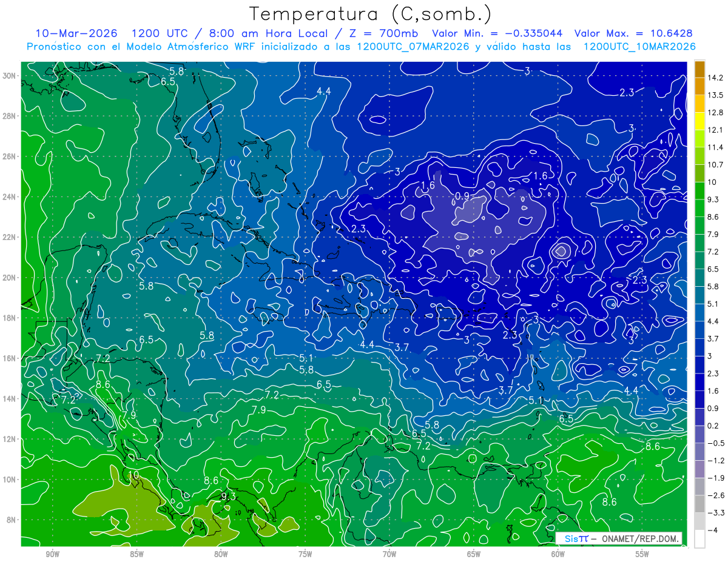The height and width of the screenshot is (562, 728).
Task: Click the yellow swatch between 12.1 and 12.8
Action: 699,121
